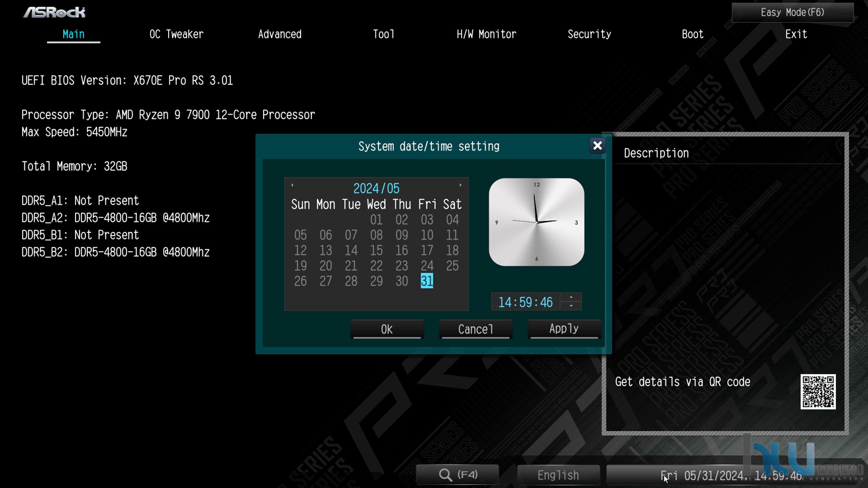
Task: Open the Exit tab
Action: coord(796,35)
